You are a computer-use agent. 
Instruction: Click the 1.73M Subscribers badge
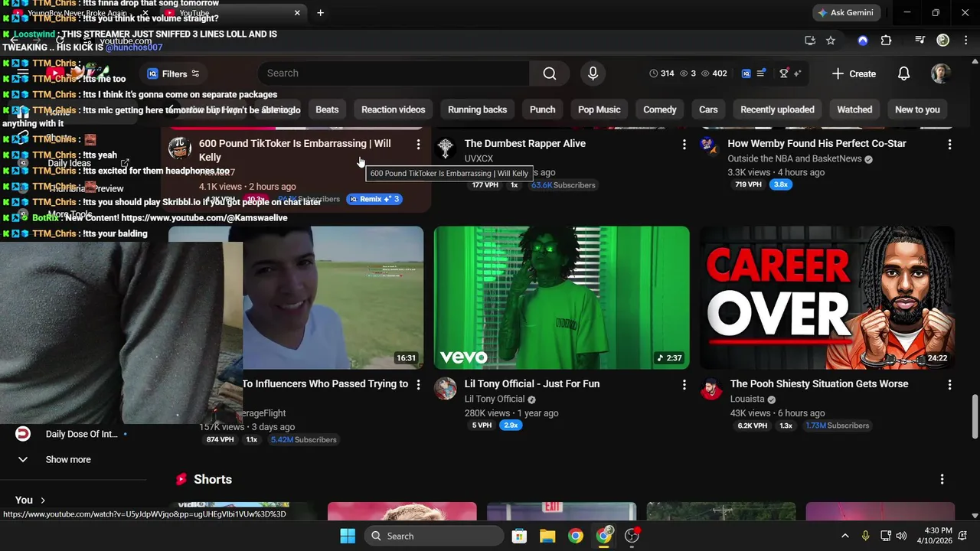(836, 425)
